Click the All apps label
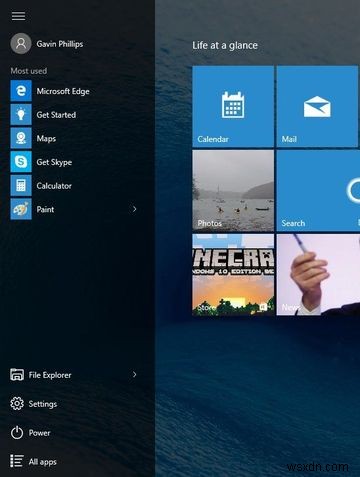Screen dimensions: 360x477 click(42, 462)
